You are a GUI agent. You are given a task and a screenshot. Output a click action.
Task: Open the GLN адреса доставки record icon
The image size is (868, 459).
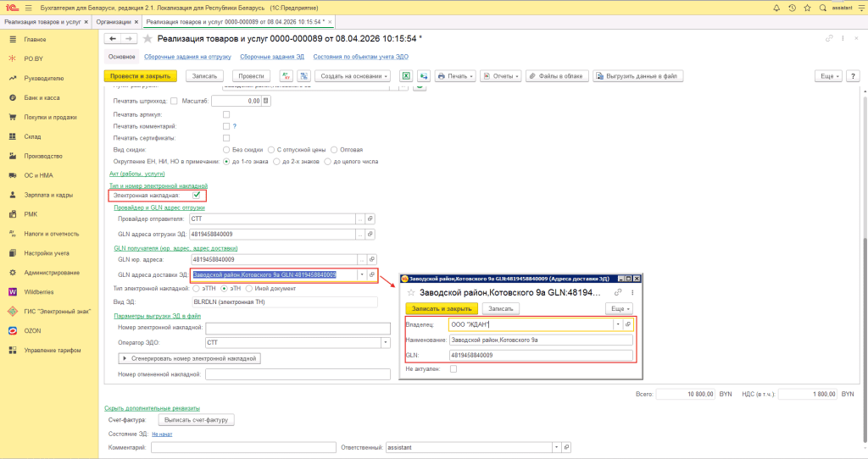tap(372, 275)
